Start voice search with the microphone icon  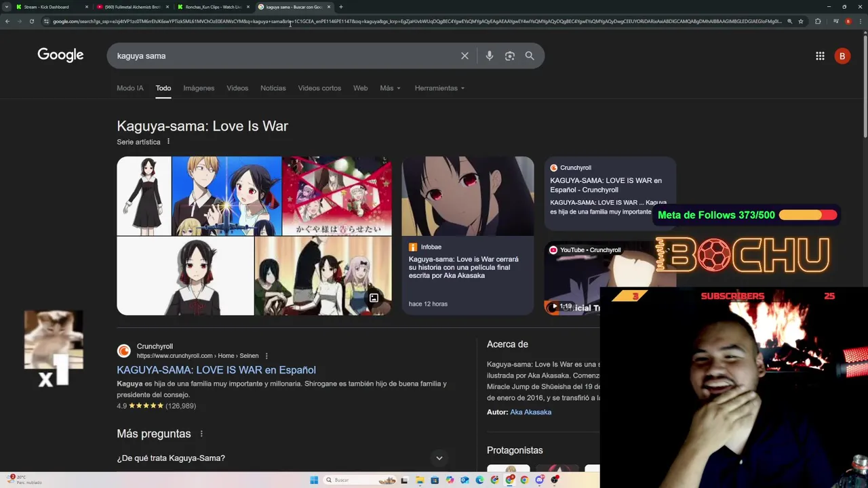(x=489, y=56)
